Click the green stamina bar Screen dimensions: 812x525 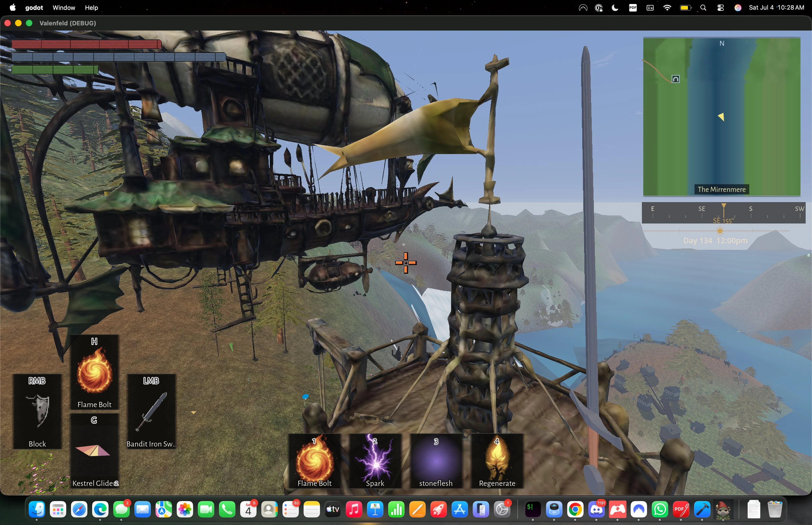(55, 70)
